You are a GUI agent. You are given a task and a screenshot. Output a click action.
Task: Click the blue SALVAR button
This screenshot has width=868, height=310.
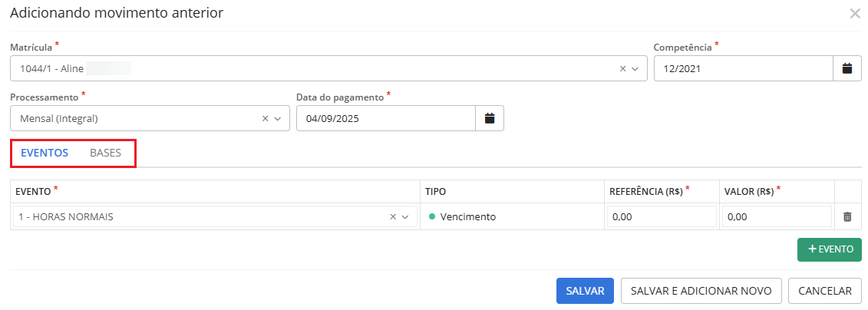pos(585,291)
